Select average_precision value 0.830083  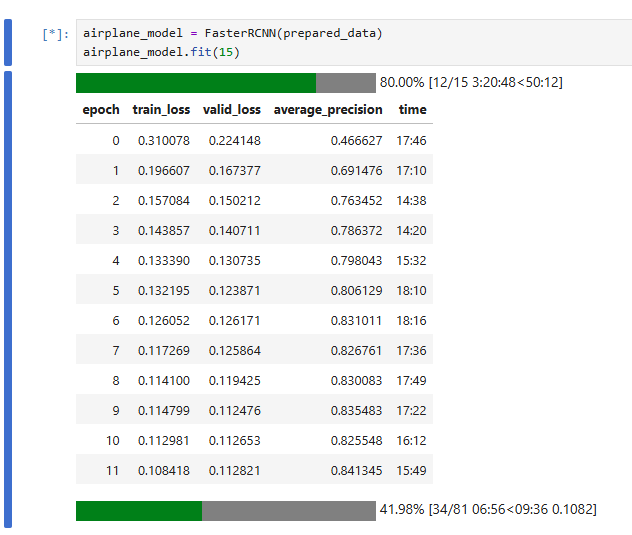click(356, 381)
